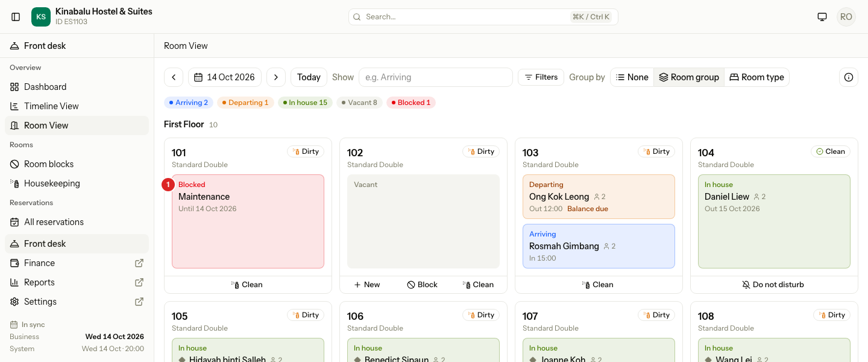Group rooms by Room group
The width and height of the screenshot is (868, 362).
click(x=689, y=77)
